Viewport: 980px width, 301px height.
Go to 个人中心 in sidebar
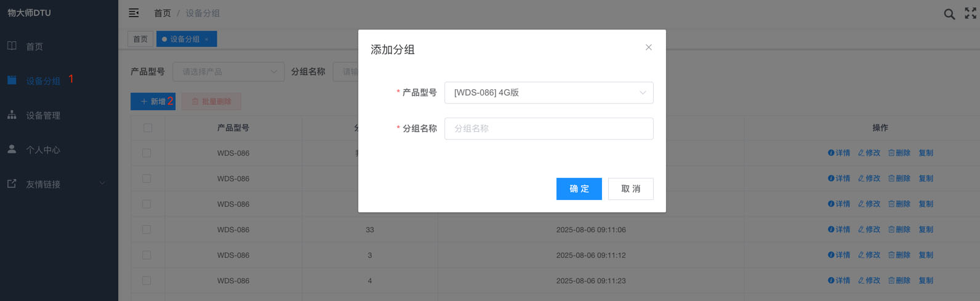click(x=42, y=150)
